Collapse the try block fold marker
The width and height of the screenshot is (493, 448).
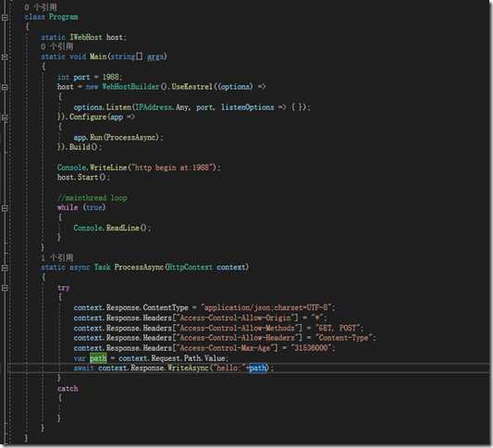tap(5, 288)
